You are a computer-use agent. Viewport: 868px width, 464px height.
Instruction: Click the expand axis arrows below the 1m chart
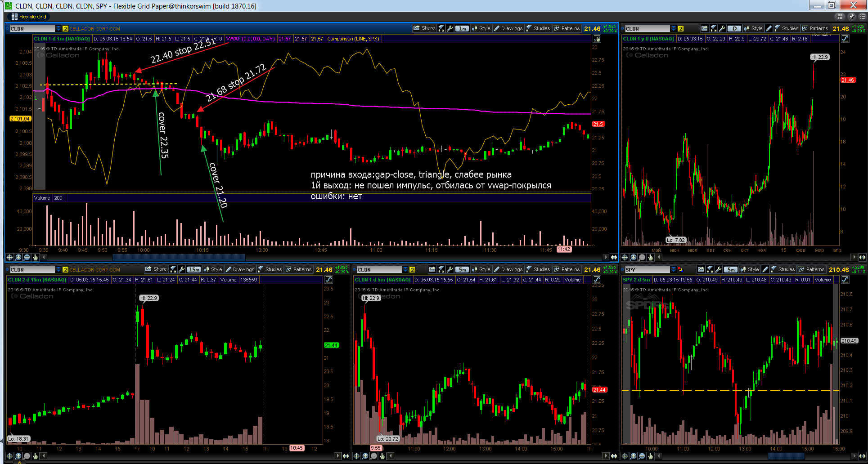coord(614,257)
